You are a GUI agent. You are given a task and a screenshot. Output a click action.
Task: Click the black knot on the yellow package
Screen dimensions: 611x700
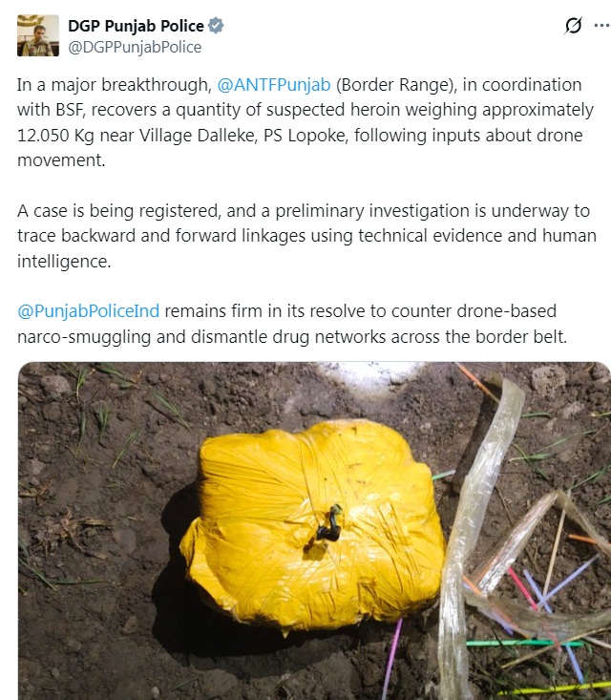pyautogui.click(x=329, y=526)
